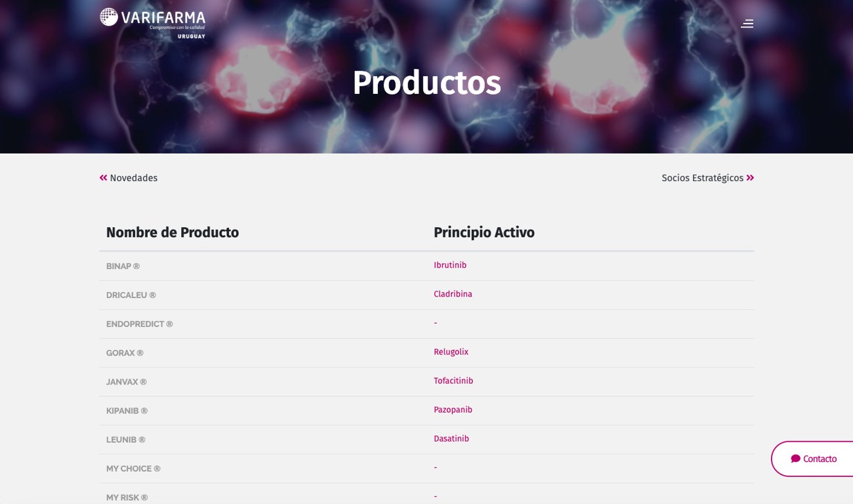Click the Productos page heading

427,83
